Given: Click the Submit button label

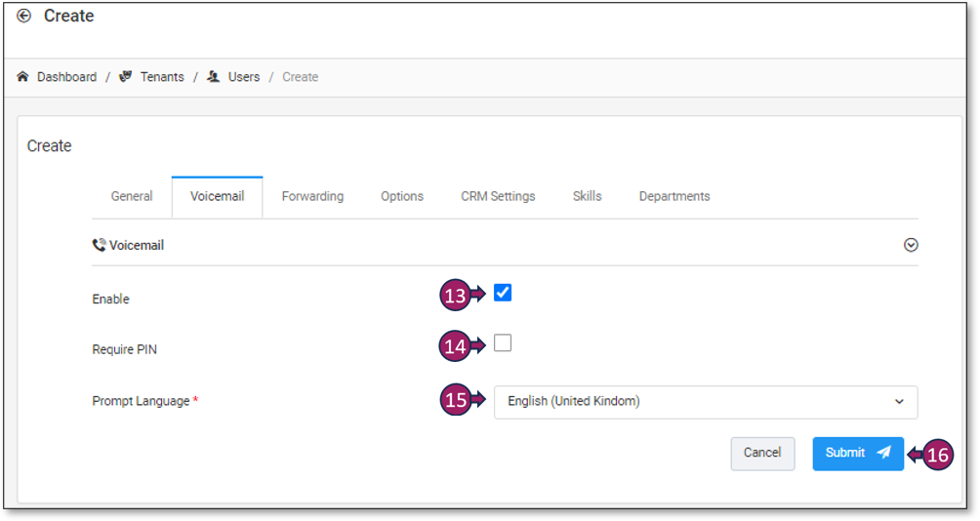Looking at the screenshot, I should click(x=845, y=453).
